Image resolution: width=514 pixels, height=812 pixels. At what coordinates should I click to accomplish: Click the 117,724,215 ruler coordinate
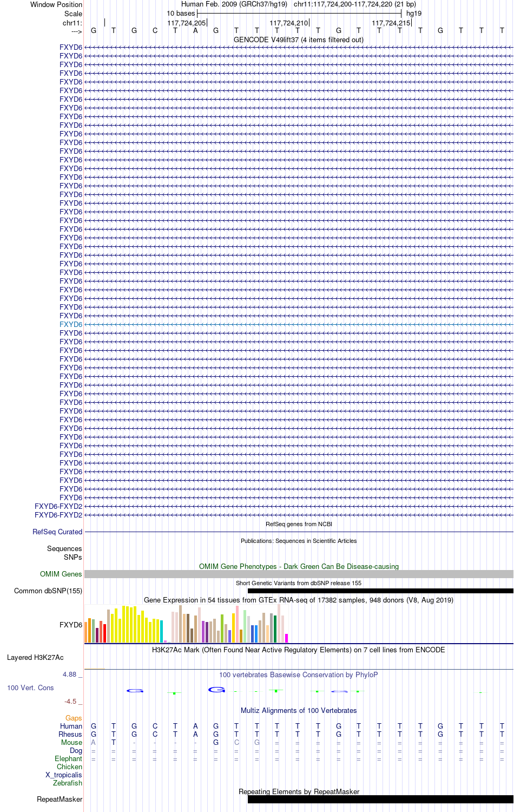(x=391, y=23)
